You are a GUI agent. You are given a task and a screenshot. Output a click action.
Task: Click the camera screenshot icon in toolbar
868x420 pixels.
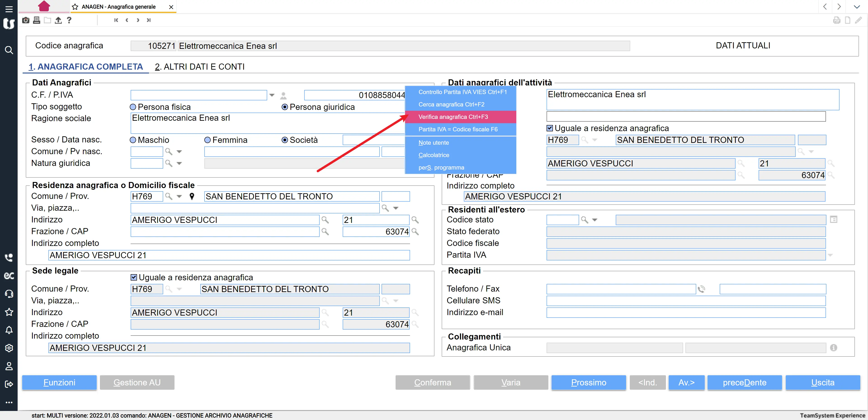26,20
